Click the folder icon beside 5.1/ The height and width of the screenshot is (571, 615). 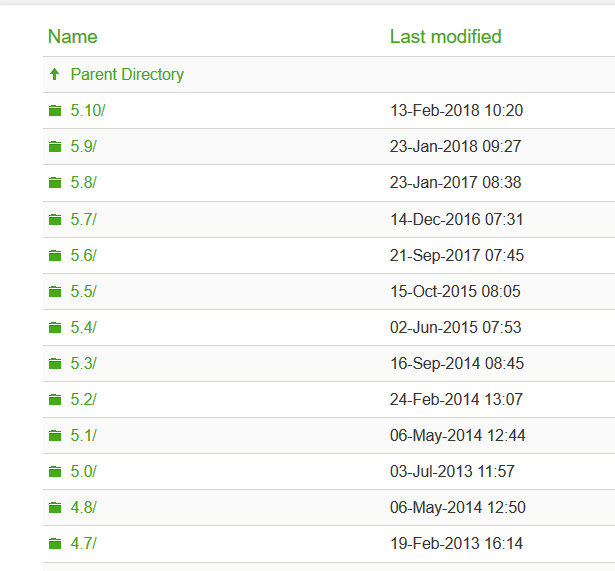point(55,436)
